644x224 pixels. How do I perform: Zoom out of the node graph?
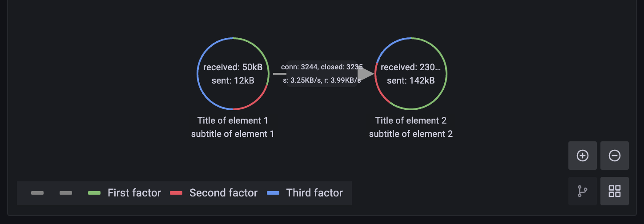tap(614, 156)
